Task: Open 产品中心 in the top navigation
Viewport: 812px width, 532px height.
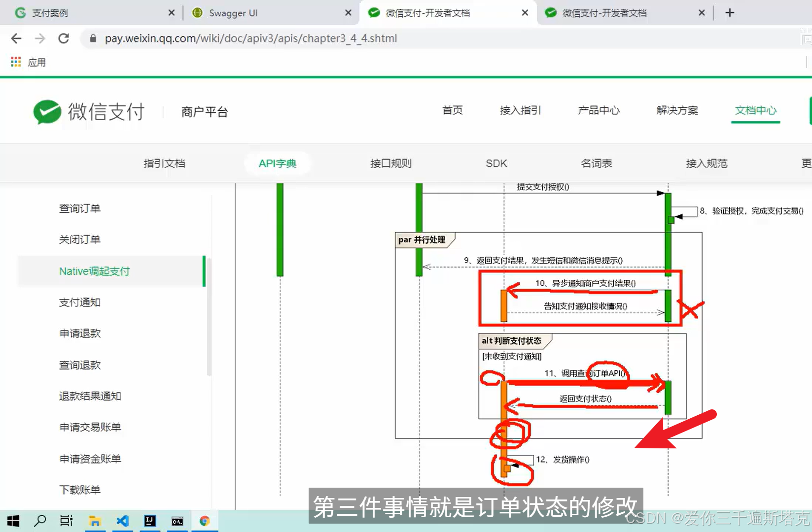Action: (x=599, y=110)
